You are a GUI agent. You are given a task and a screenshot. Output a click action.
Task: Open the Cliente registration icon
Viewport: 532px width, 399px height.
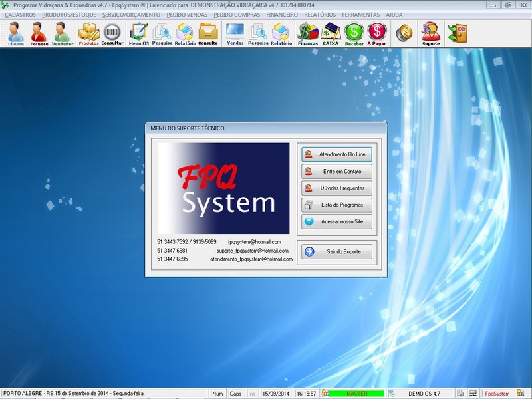[x=16, y=33]
